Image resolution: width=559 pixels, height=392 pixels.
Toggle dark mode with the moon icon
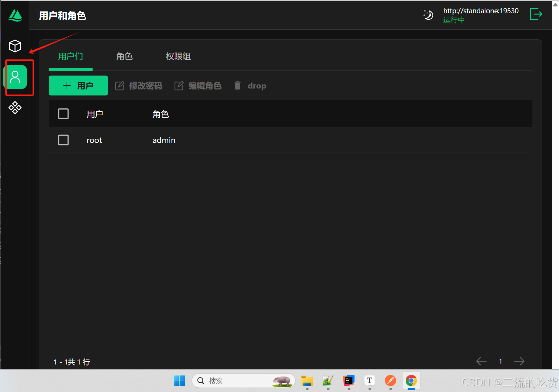(x=428, y=15)
